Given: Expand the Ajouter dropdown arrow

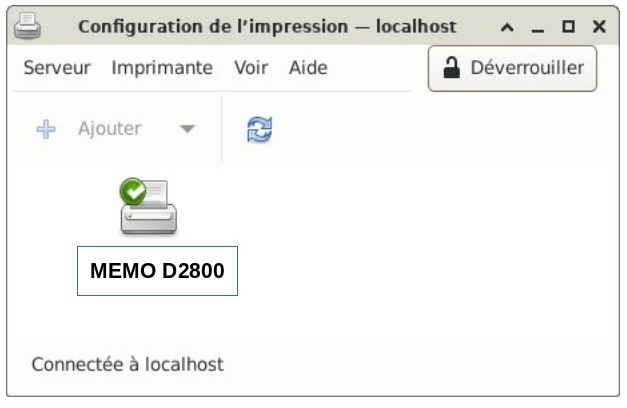Looking at the screenshot, I should click(187, 129).
